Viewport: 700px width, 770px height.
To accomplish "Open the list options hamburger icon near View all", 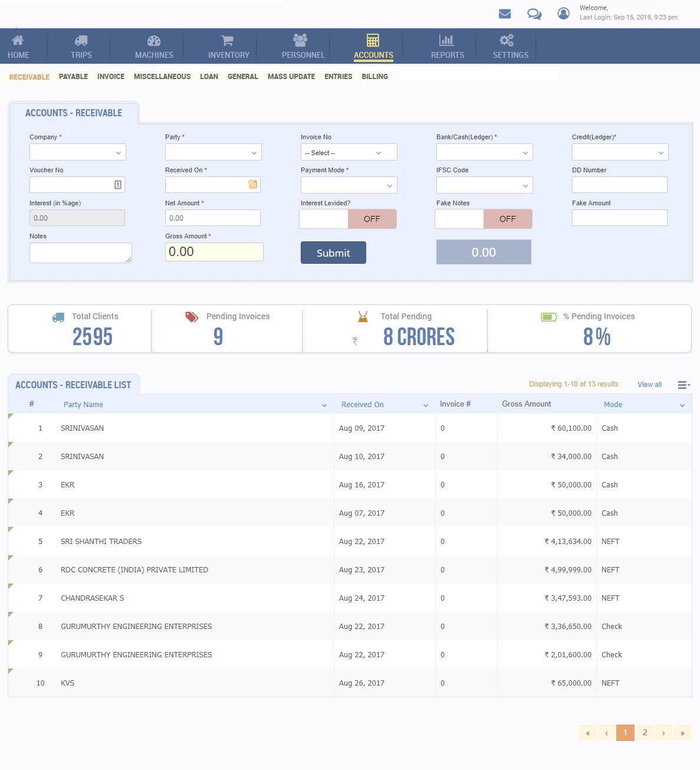I will pos(682,384).
